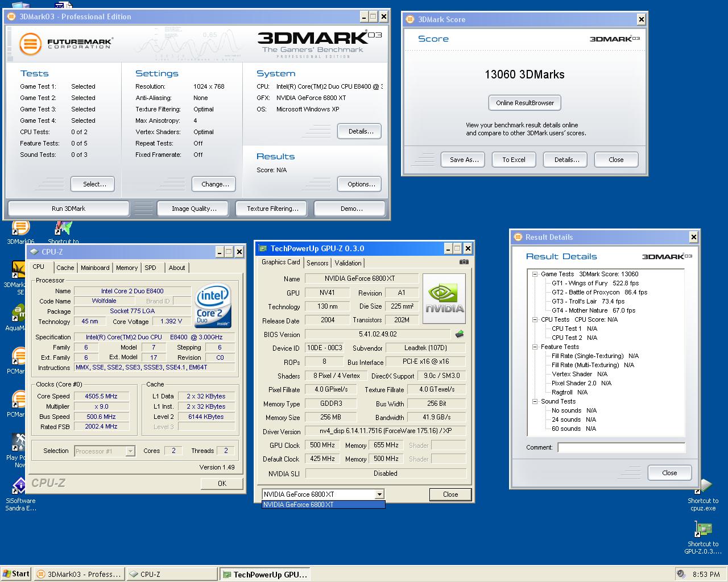Click the Core Speed value 4505.5 MHz

coord(101,396)
